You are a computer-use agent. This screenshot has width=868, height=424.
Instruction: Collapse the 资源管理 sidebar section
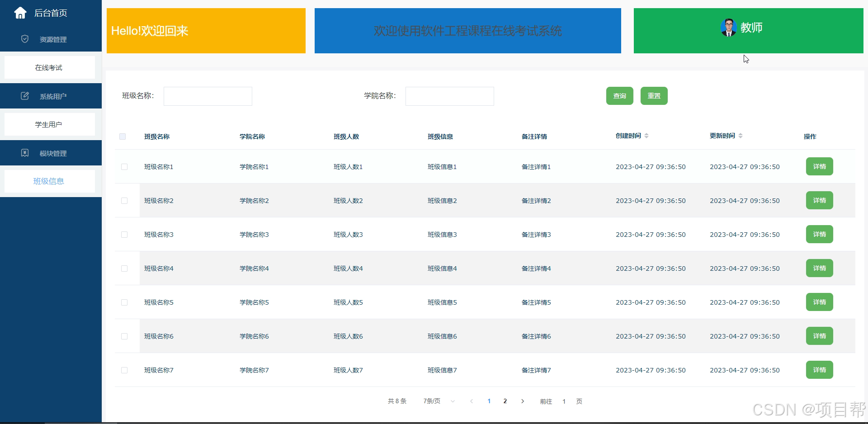(x=51, y=39)
